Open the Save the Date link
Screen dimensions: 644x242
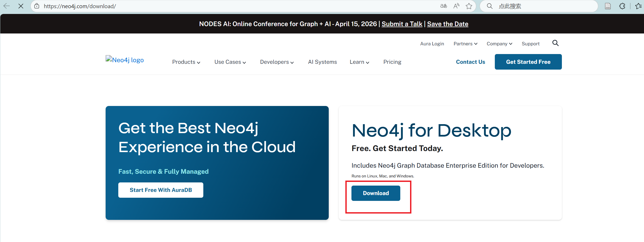(x=448, y=24)
